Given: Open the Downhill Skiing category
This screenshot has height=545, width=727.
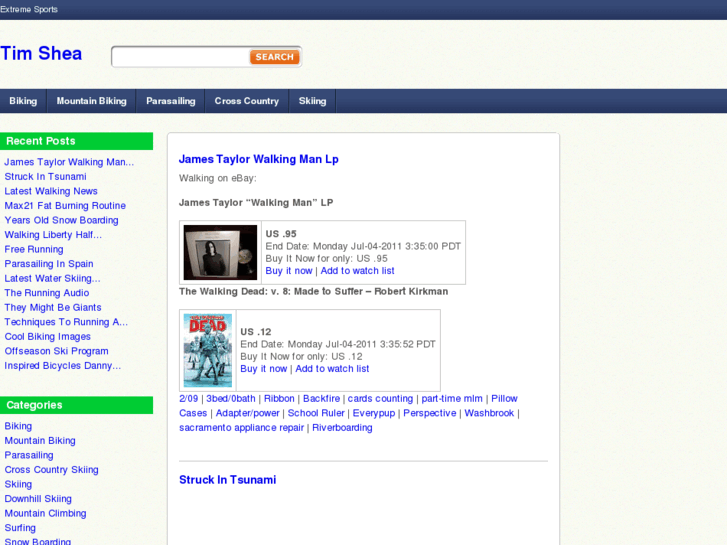Looking at the screenshot, I should (38, 499).
